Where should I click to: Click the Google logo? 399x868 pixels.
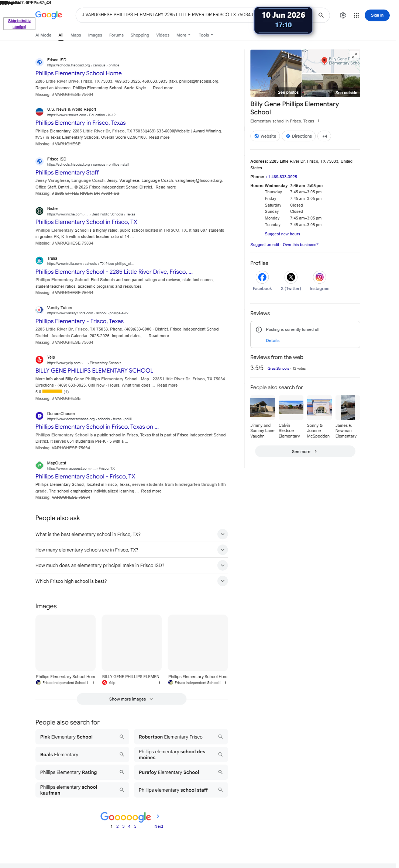point(49,15)
